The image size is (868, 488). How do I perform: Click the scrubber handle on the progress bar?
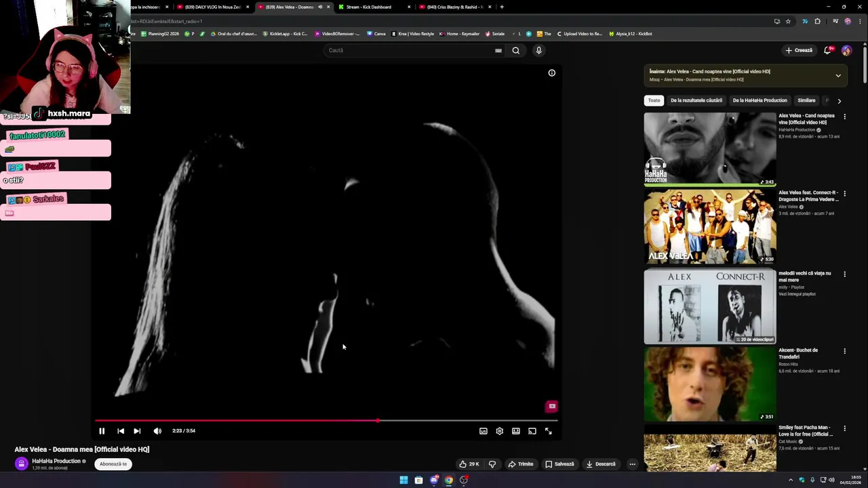[x=378, y=420]
